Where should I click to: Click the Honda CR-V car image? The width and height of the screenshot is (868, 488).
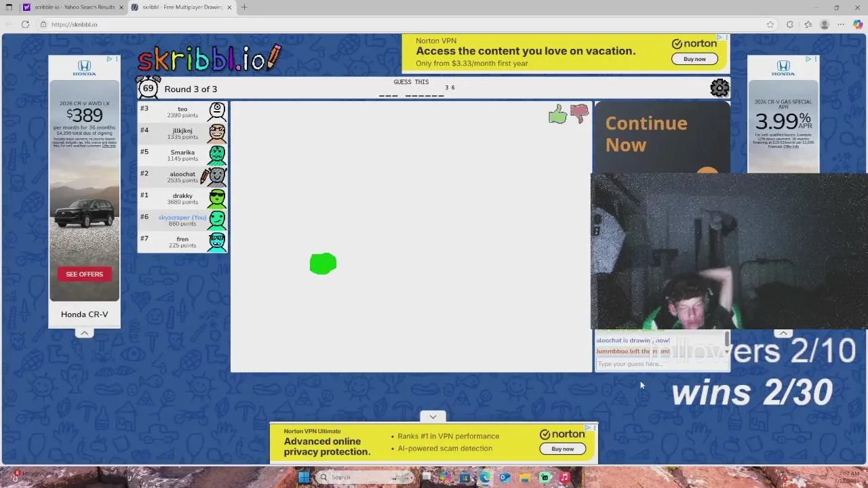tap(85, 212)
